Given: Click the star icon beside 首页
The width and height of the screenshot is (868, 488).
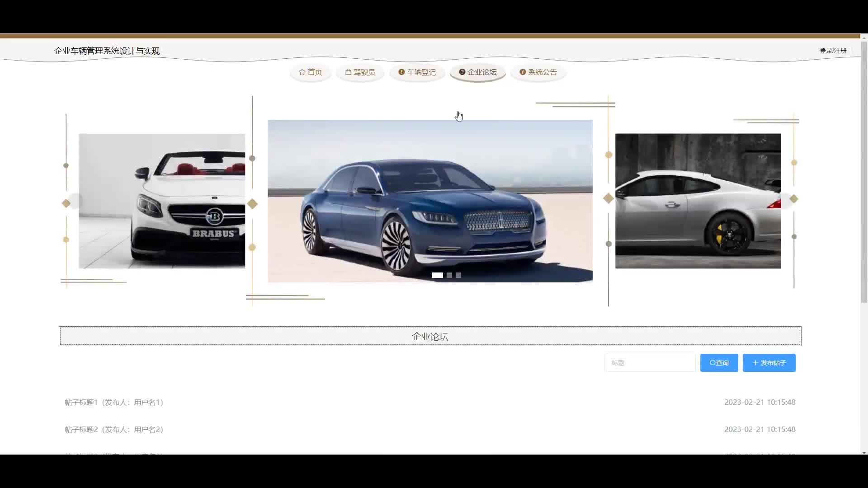Looking at the screenshot, I should tap(302, 72).
